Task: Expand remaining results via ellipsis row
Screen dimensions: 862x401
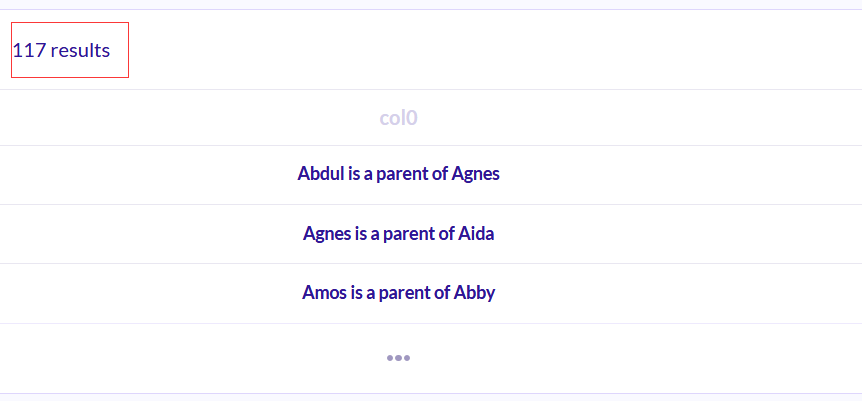Action: [431, 358]
